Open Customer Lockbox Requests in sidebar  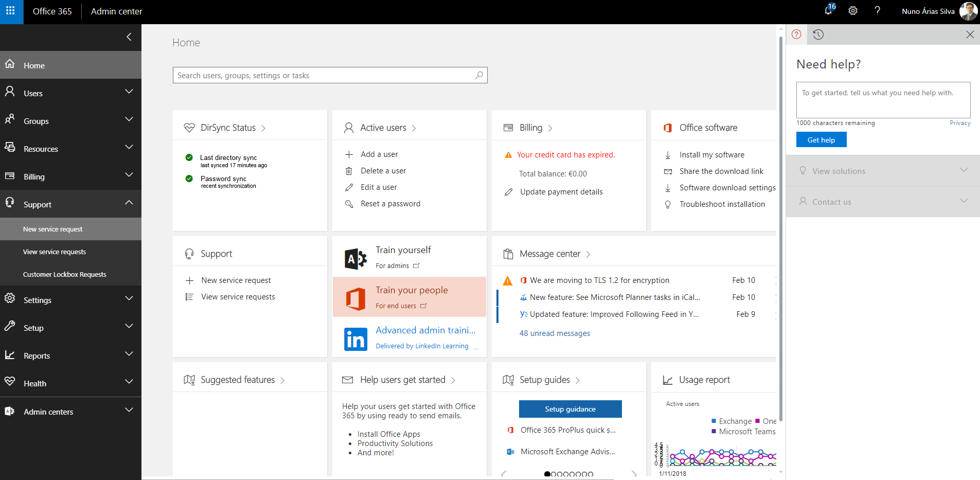[x=70, y=274]
